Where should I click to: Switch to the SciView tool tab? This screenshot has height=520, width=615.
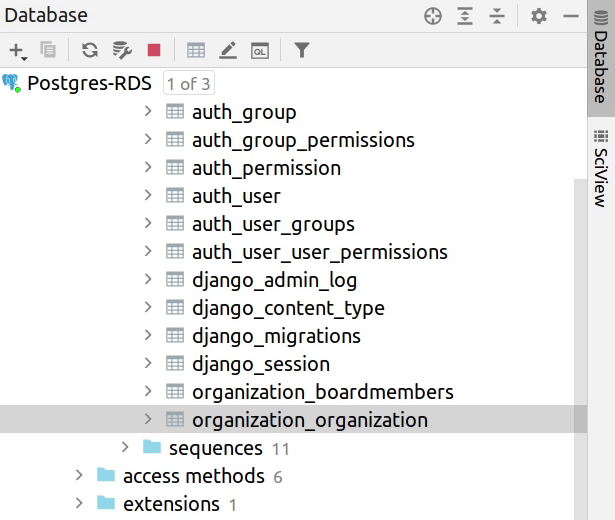pos(600,167)
